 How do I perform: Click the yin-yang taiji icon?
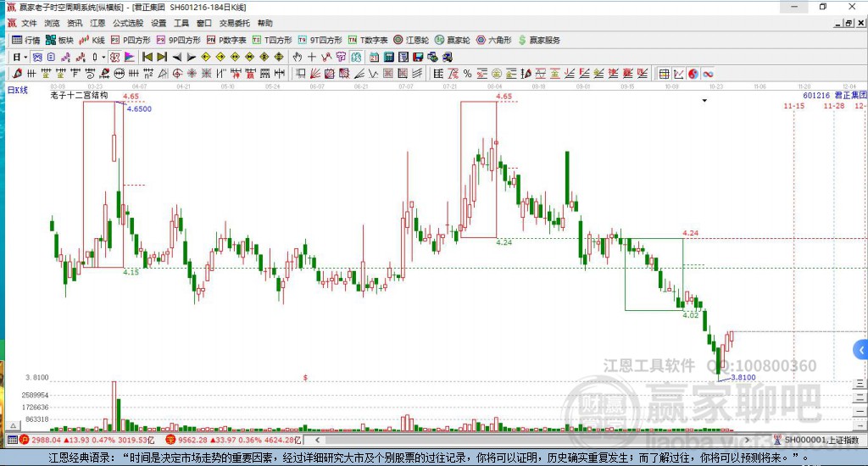693,74
